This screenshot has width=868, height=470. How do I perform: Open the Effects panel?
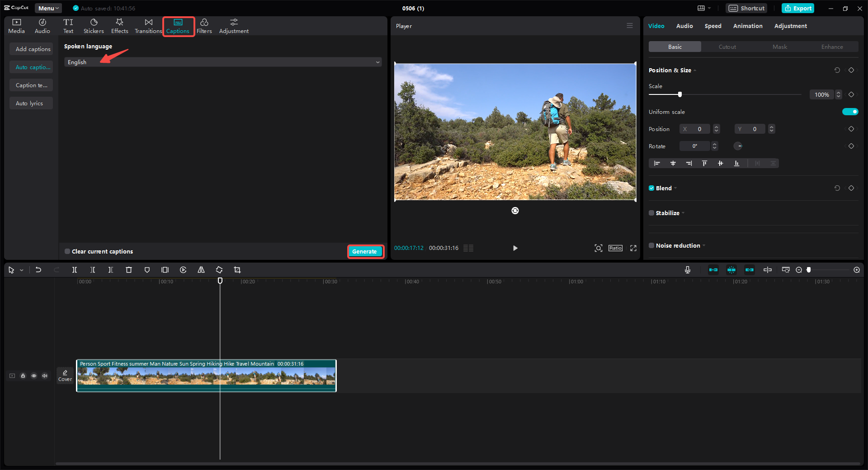pyautogui.click(x=119, y=25)
